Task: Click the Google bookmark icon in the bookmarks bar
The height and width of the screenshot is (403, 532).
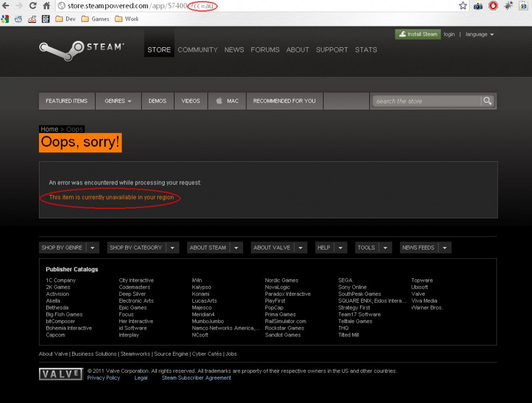Action: click(5, 19)
